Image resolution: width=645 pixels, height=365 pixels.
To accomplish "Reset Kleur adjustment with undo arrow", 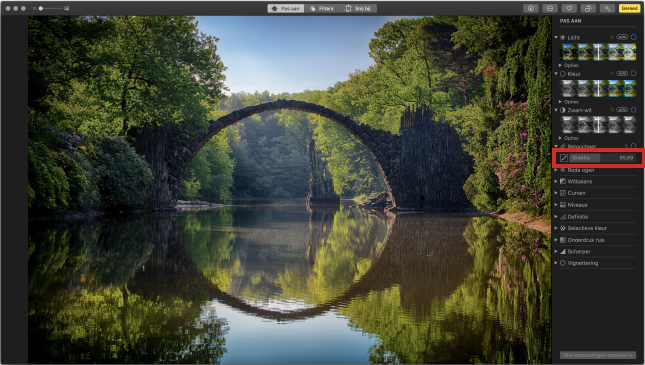I will click(612, 74).
